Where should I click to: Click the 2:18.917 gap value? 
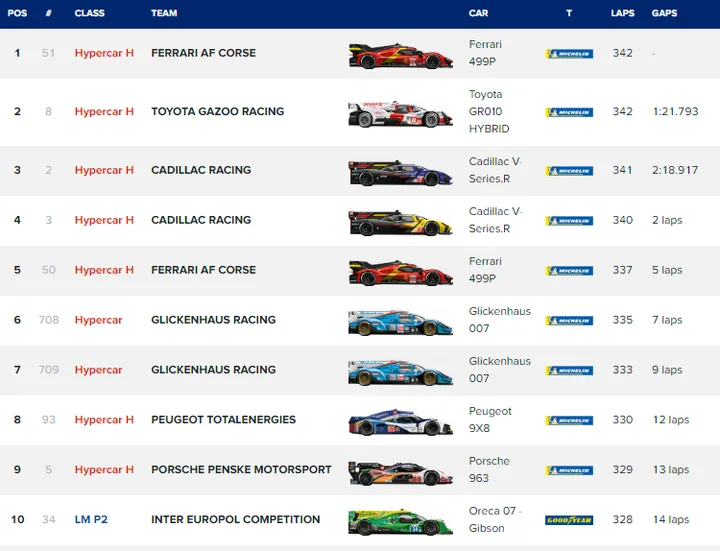click(x=675, y=170)
